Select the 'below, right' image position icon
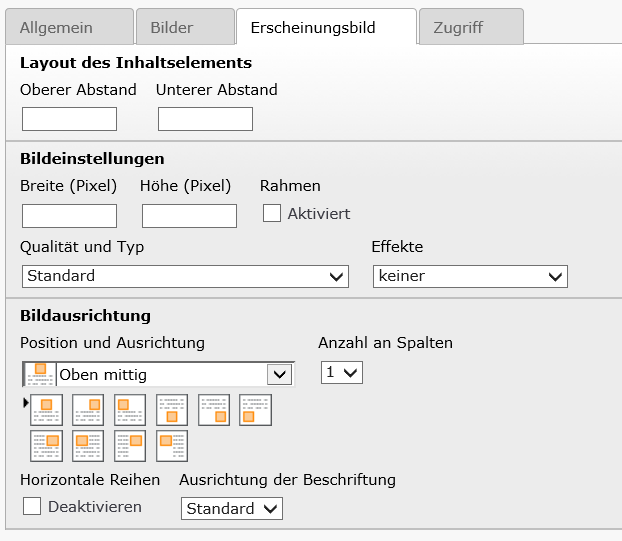The height and width of the screenshot is (541, 622). coord(214,410)
